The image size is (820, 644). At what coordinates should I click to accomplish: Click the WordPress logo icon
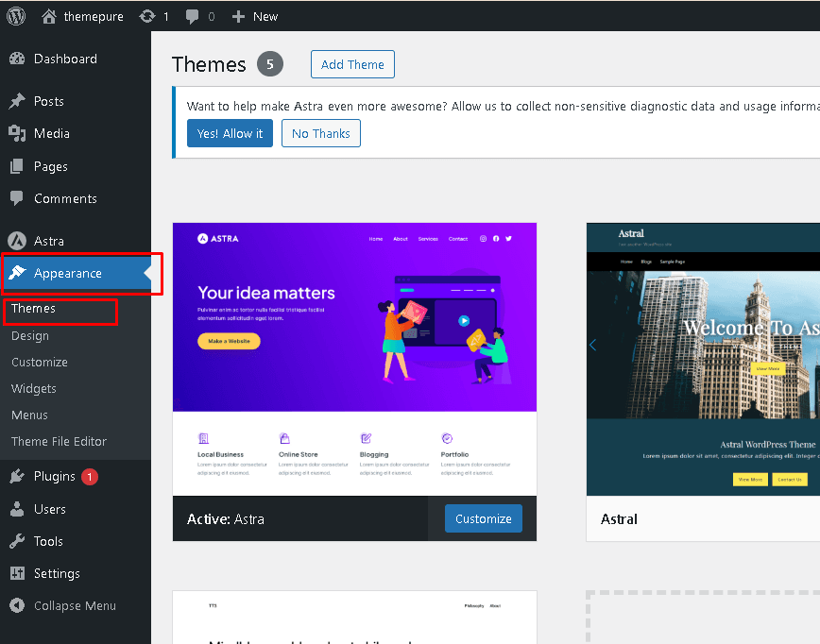pyautogui.click(x=16, y=16)
